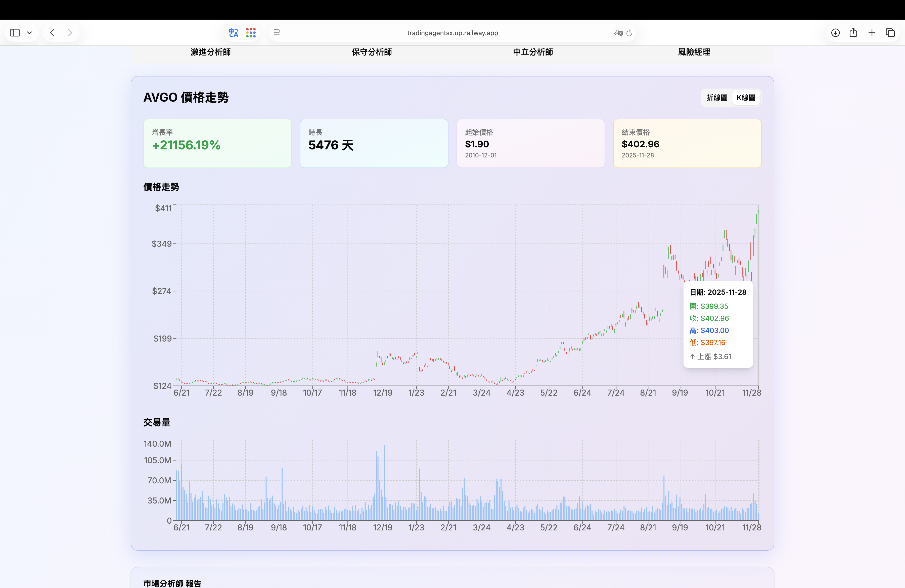
Task: Open a new tab with plus icon
Action: [x=872, y=33]
